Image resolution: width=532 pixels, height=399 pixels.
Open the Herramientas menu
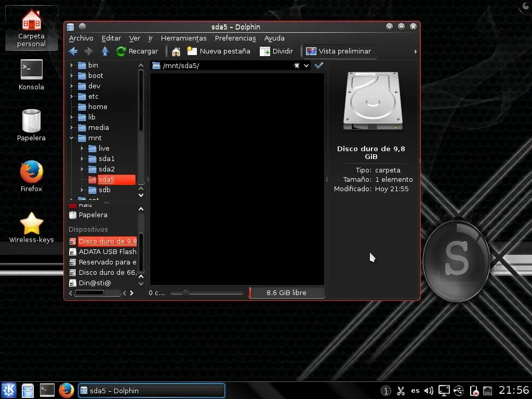pyautogui.click(x=183, y=38)
